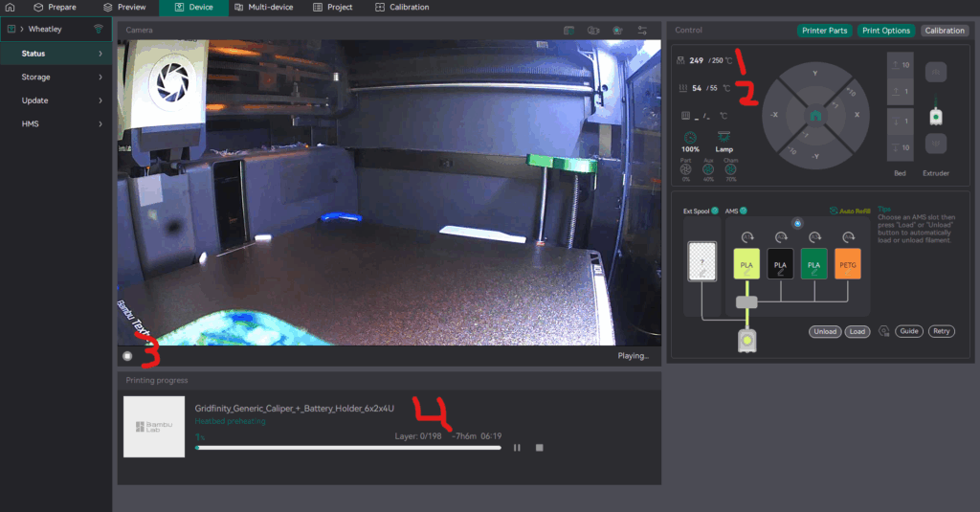Switch to the Prepare tab
Screen dimensions: 980x512
pos(55,7)
